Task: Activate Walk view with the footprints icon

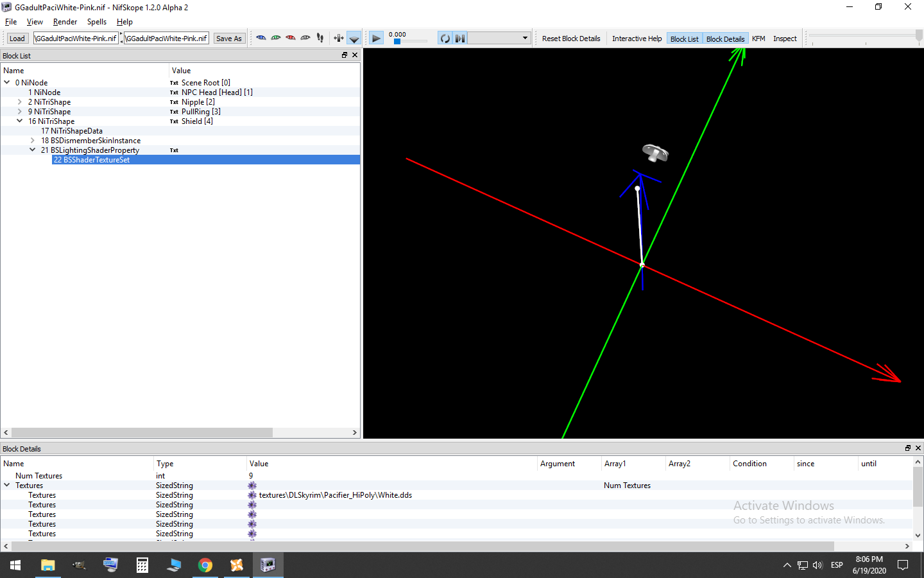Action: click(x=320, y=38)
